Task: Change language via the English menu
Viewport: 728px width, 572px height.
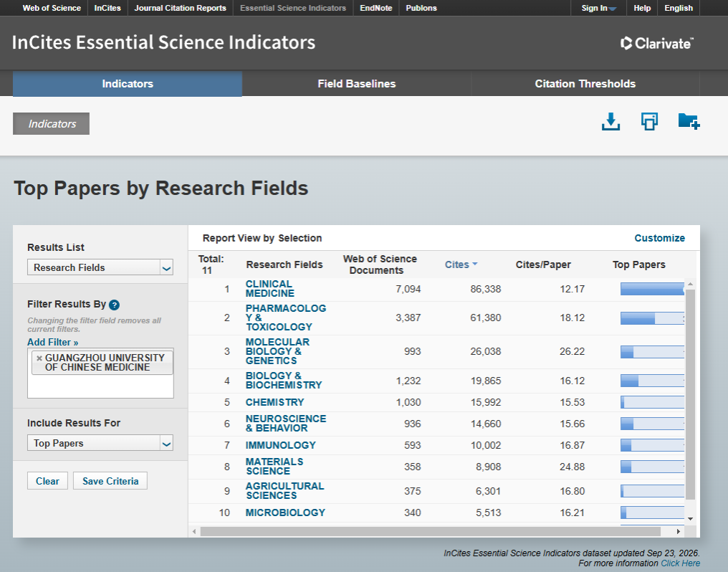Action: coord(679,8)
